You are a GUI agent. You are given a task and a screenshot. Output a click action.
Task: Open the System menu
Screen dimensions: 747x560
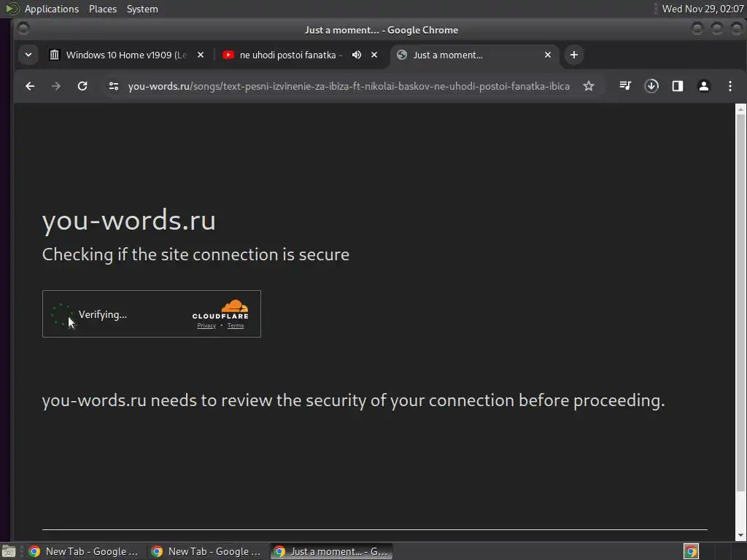pos(142,9)
